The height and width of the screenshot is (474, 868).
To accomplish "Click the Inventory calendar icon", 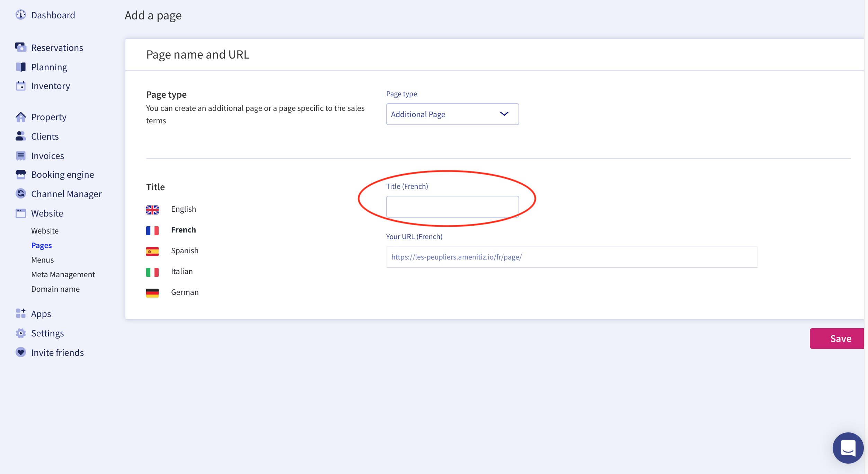I will coord(21,86).
